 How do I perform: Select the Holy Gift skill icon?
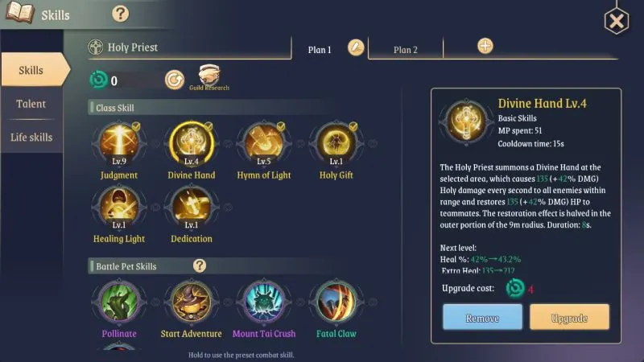pyautogui.click(x=336, y=143)
